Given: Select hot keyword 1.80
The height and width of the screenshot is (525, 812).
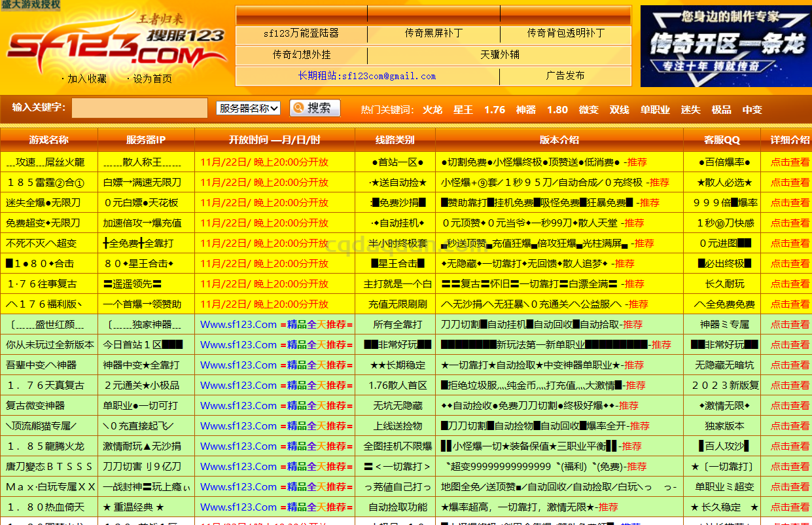Looking at the screenshot, I should coord(557,110).
